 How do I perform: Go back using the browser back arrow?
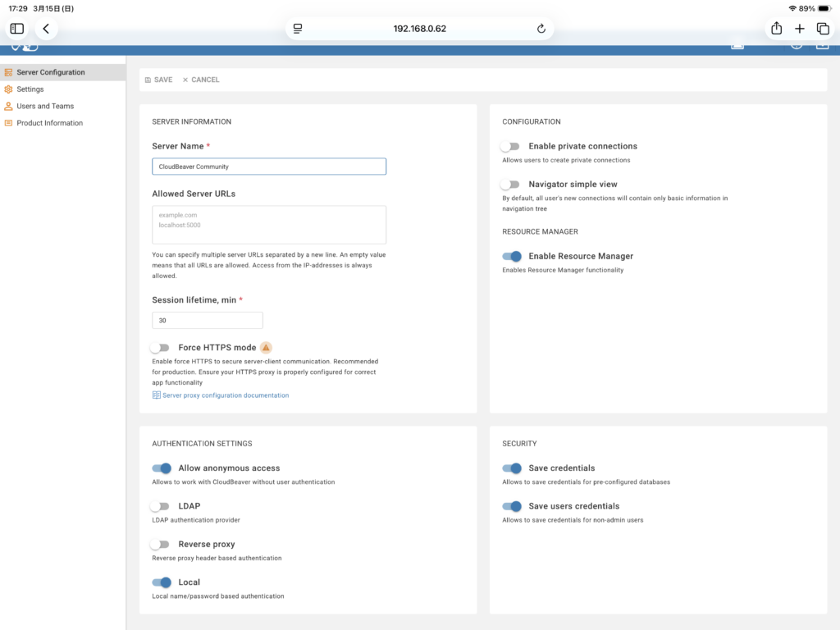pyautogui.click(x=46, y=29)
